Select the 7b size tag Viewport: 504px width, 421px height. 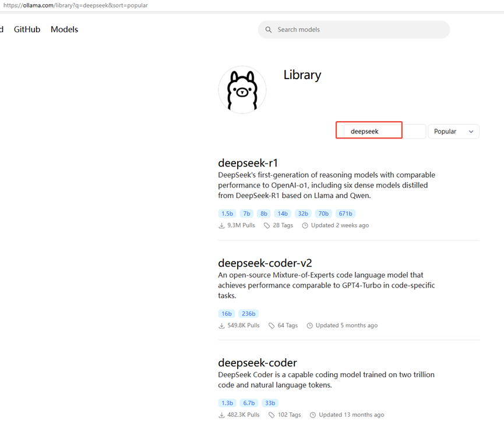pyautogui.click(x=246, y=214)
